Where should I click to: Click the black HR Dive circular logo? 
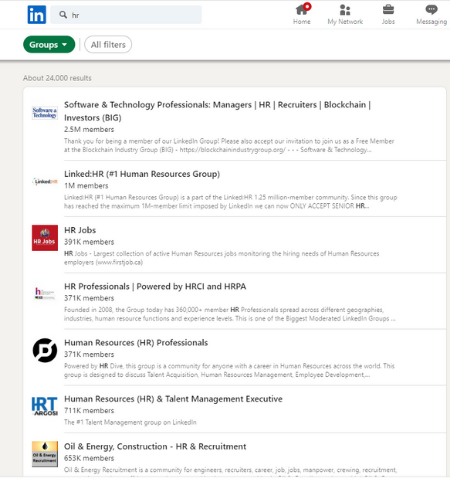pyautogui.click(x=45, y=350)
